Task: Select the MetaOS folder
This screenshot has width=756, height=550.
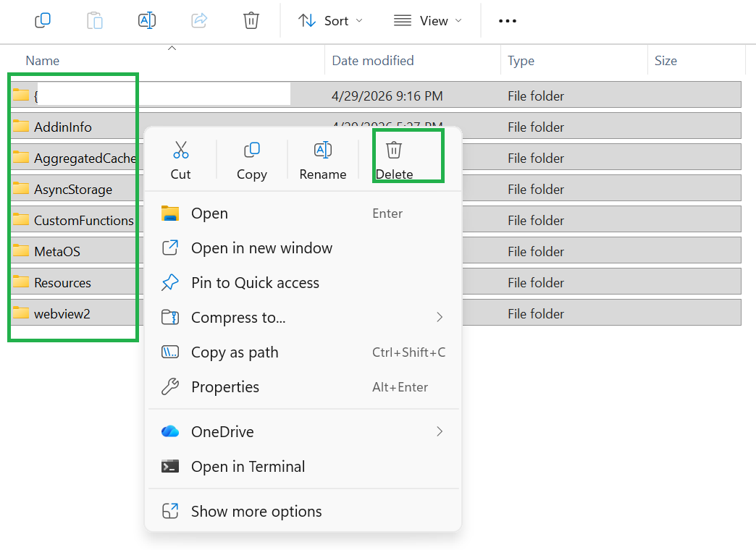Action: (x=57, y=252)
